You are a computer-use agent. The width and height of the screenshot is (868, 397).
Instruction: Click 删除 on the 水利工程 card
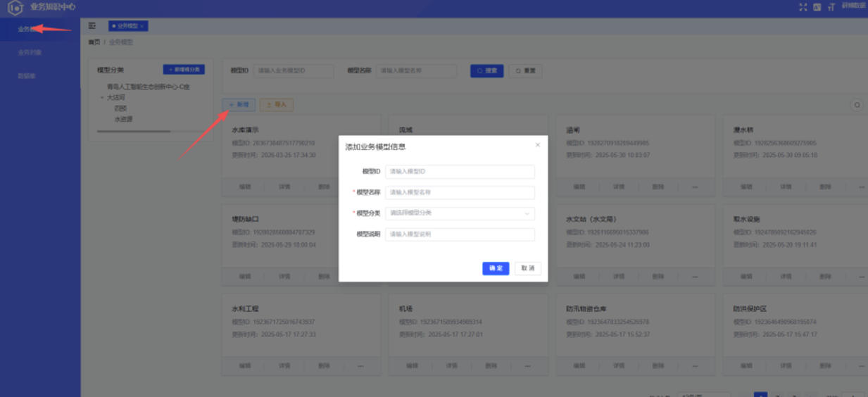point(324,366)
